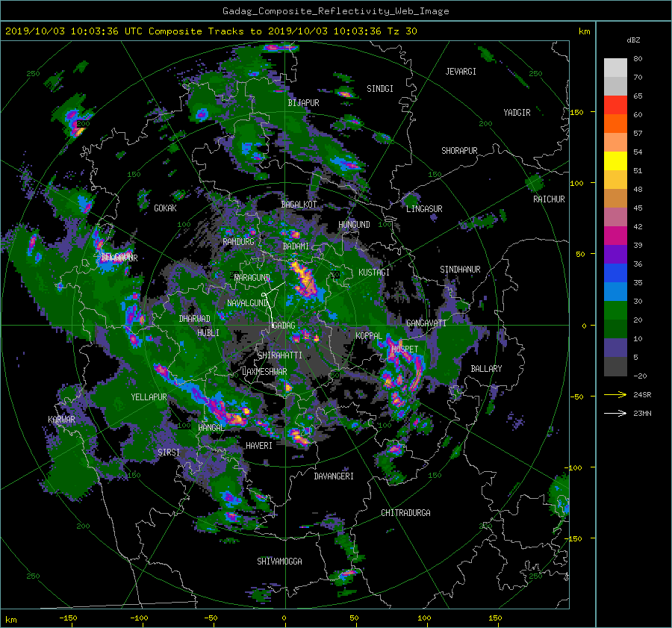Viewport: 672px width, 628px height.
Task: Click the SINDGI city label
Action: 380,89
